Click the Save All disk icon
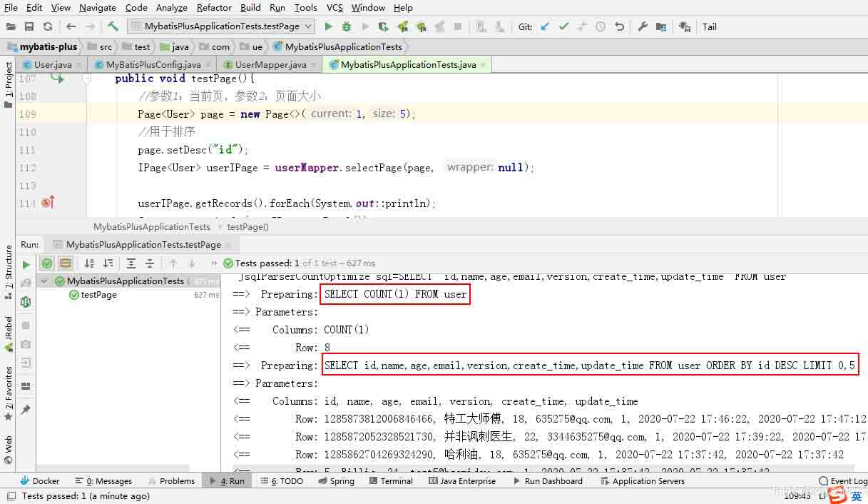Viewport: 868px width, 504px height. coord(29,26)
